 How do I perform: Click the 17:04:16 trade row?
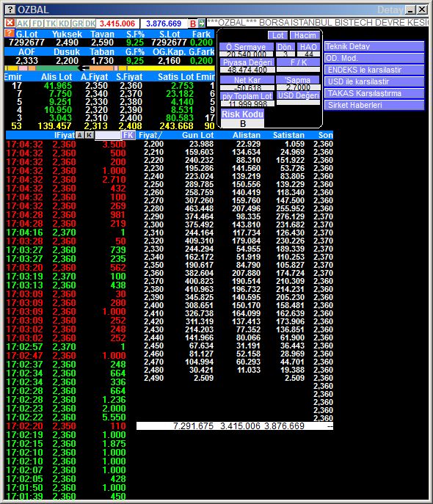point(66,233)
